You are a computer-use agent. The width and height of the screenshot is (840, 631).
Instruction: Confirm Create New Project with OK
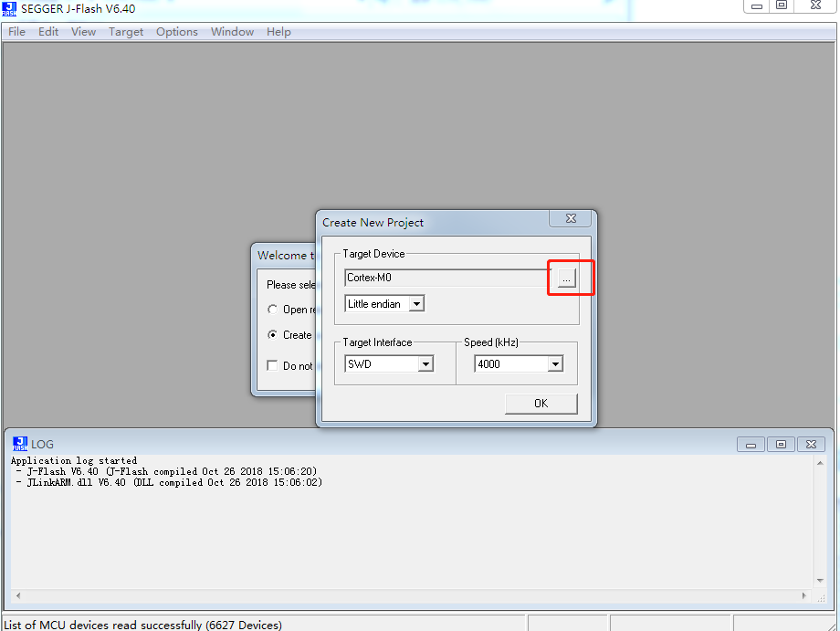click(x=541, y=404)
